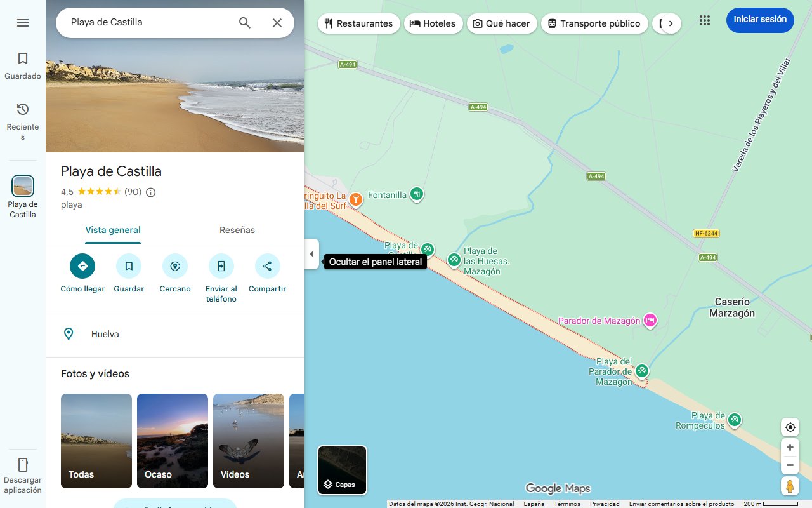812x508 pixels.
Task: Click the Cercano nearby search icon
Action: click(x=174, y=265)
